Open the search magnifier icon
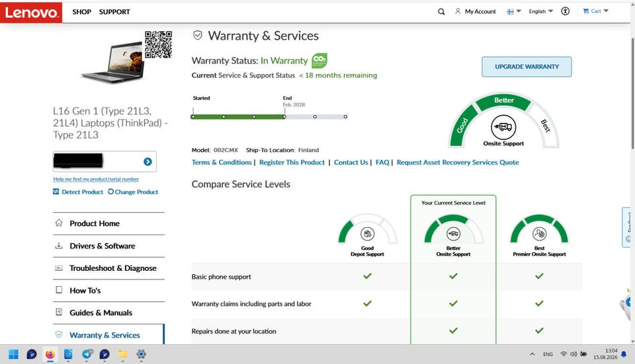This screenshot has width=635, height=364. click(441, 12)
